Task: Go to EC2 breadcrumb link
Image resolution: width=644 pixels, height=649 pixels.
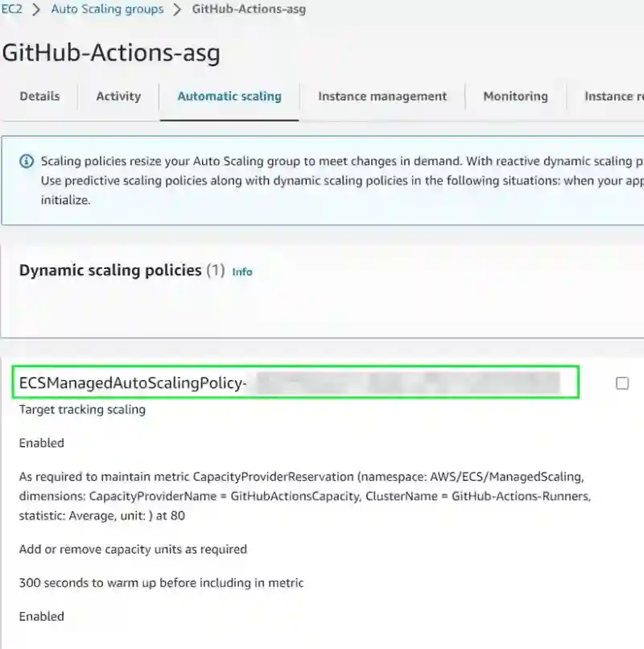Action: click(x=11, y=9)
